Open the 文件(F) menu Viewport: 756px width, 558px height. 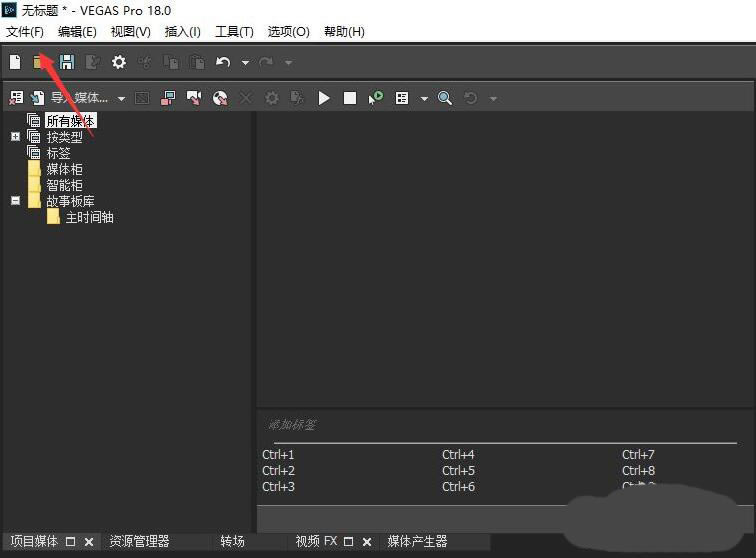[25, 32]
